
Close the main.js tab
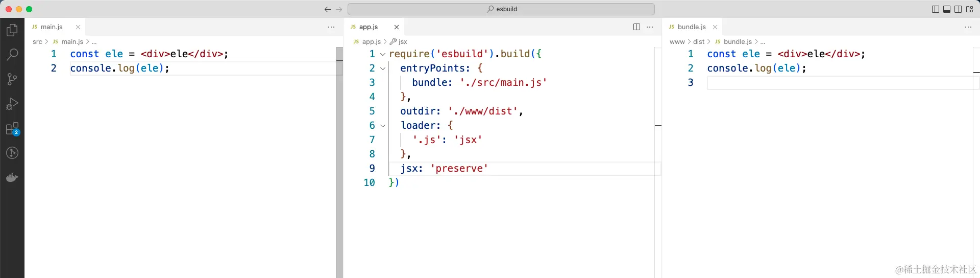click(78, 27)
